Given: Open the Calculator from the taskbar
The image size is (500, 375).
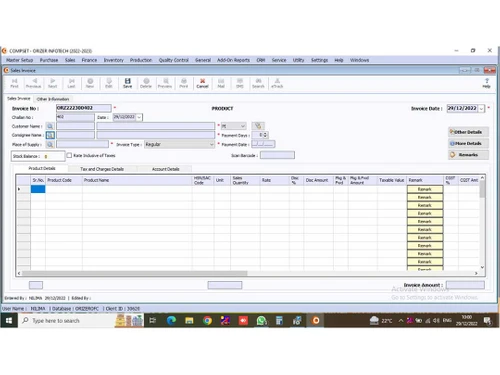Looking at the screenshot, I should click(x=279, y=321).
